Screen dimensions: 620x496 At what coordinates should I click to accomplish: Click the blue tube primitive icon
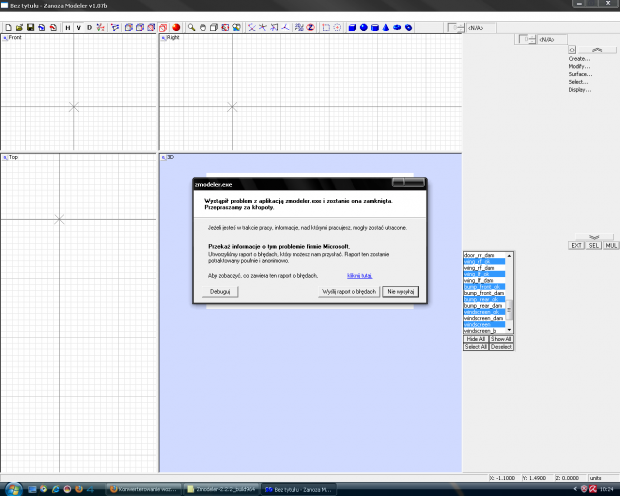(408, 28)
